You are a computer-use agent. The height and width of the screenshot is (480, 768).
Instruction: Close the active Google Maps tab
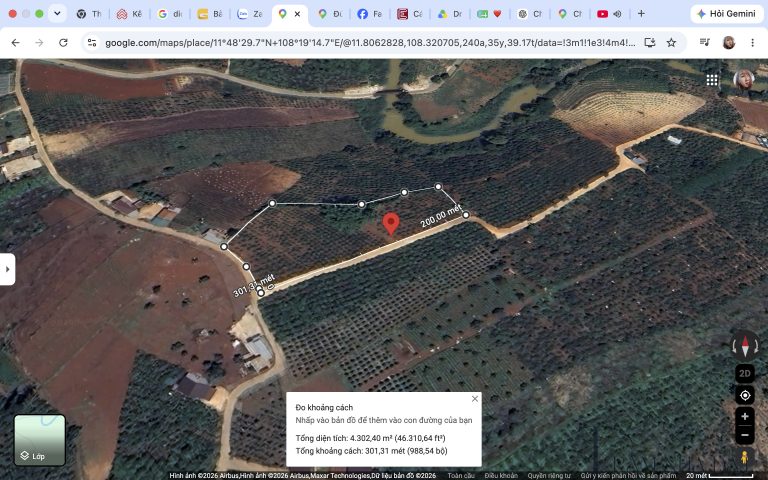[297, 14]
